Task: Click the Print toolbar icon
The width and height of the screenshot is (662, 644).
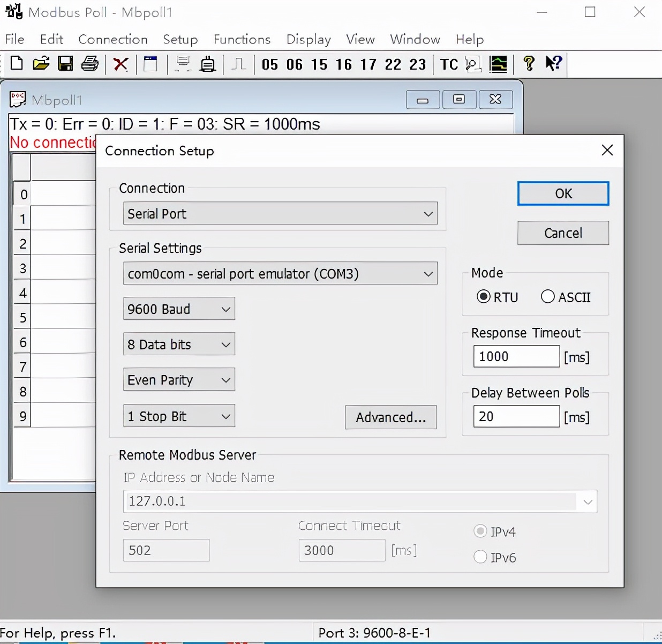Action: click(90, 64)
